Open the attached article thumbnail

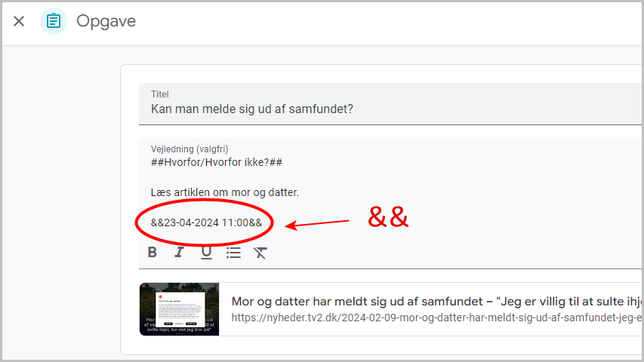click(179, 309)
